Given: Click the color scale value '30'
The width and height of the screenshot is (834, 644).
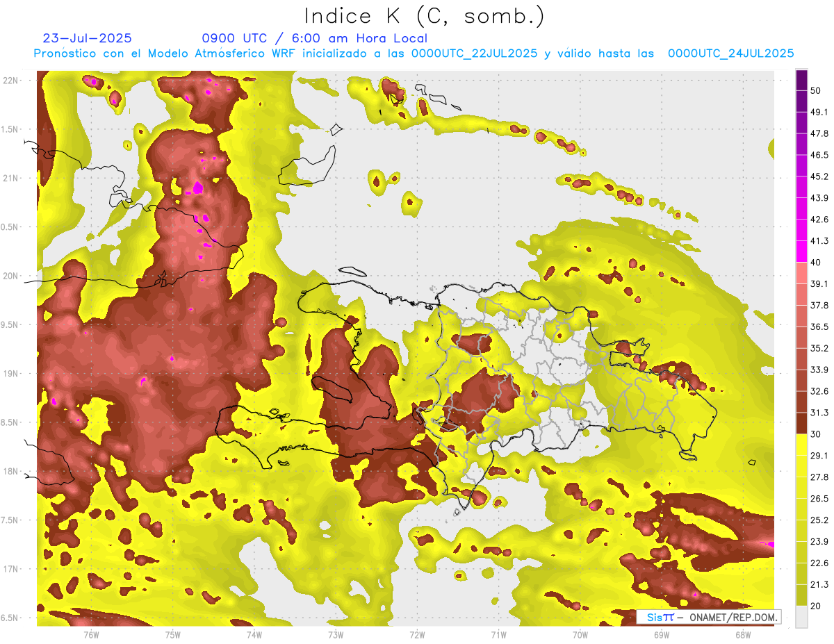Looking at the screenshot, I should tap(816, 434).
